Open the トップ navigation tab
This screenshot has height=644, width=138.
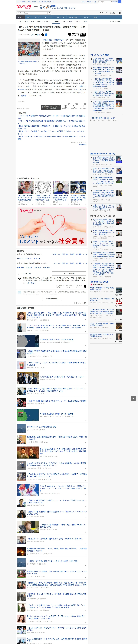(x=20, y=17)
